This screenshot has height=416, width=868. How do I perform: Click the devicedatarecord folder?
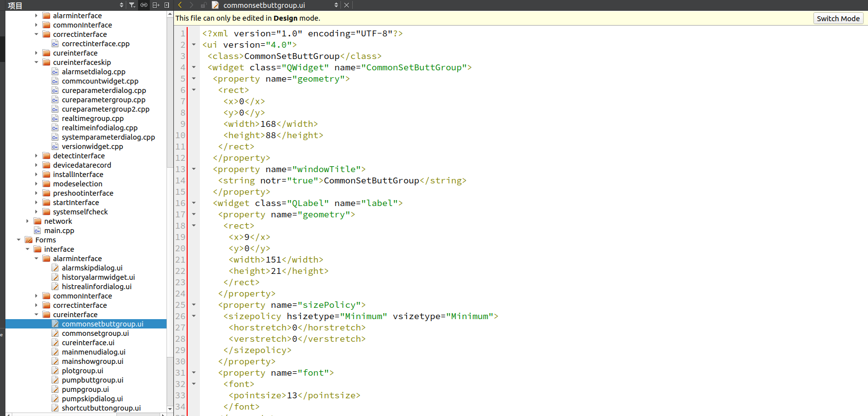82,165
